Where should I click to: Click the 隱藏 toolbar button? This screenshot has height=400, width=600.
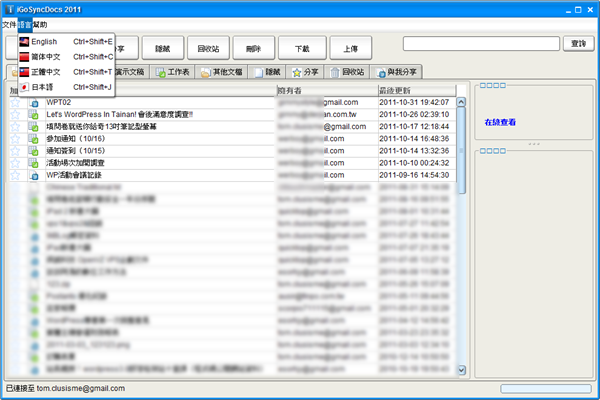click(163, 48)
